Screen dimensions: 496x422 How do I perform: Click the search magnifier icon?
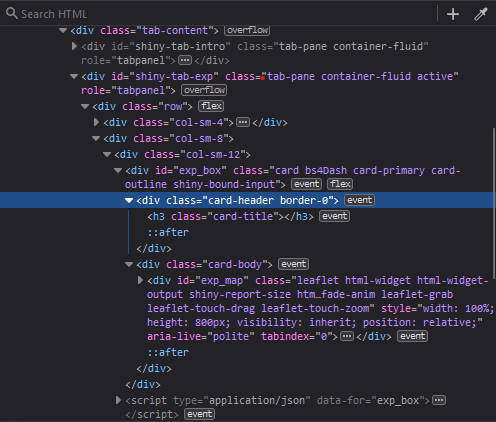click(x=12, y=14)
